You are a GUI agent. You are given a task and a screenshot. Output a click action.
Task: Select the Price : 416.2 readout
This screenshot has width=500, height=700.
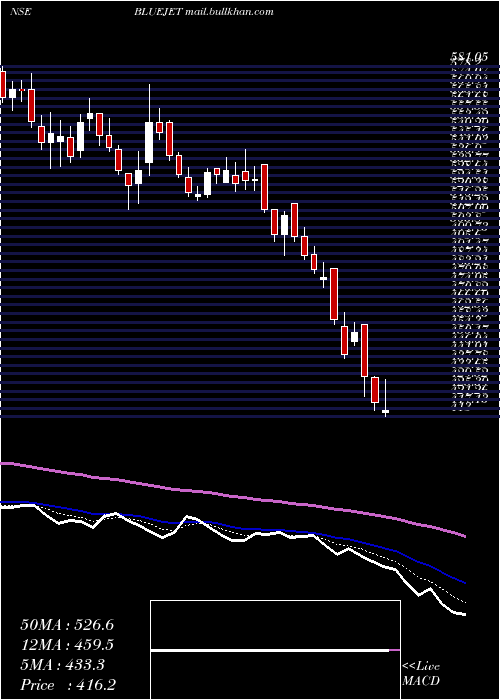coord(69,685)
